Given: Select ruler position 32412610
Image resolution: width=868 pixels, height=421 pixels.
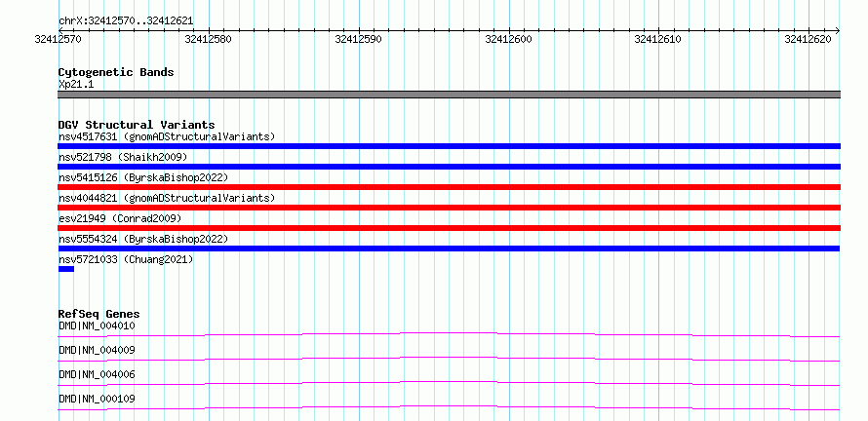Looking at the screenshot, I should tap(658, 39).
